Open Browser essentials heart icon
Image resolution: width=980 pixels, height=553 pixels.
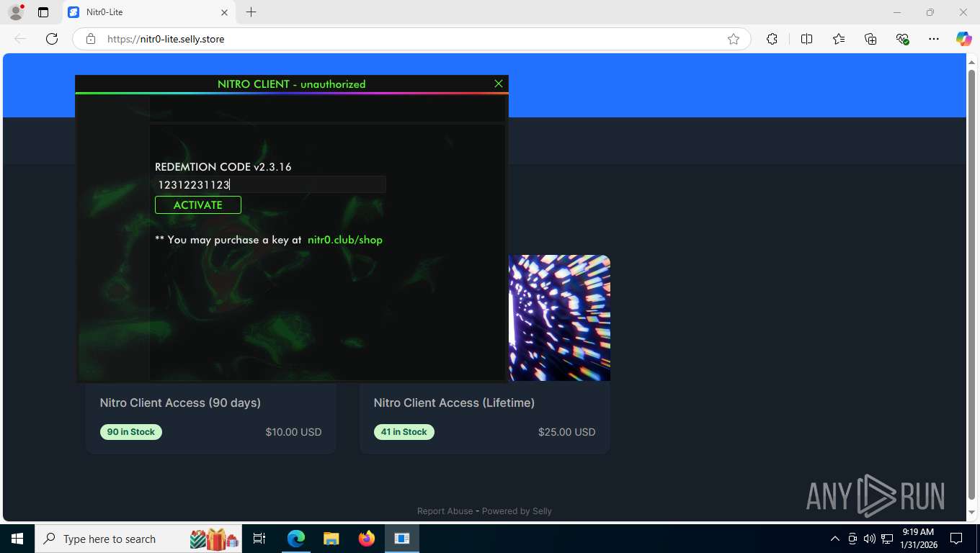point(902,39)
